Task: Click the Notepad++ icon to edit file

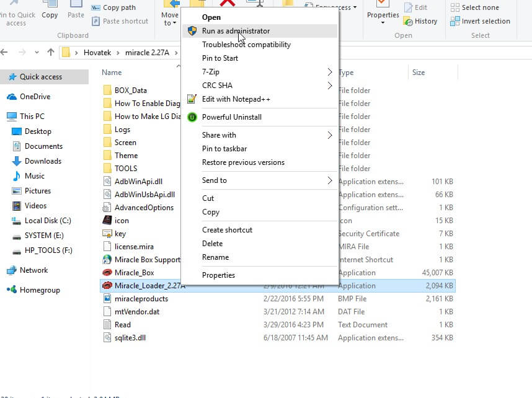Action: (x=190, y=99)
